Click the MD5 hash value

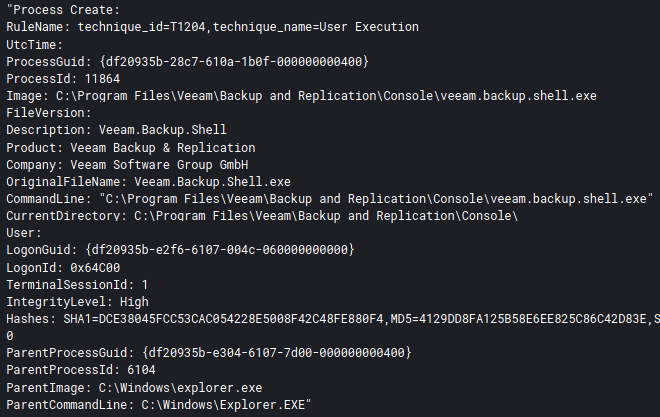click(519, 319)
